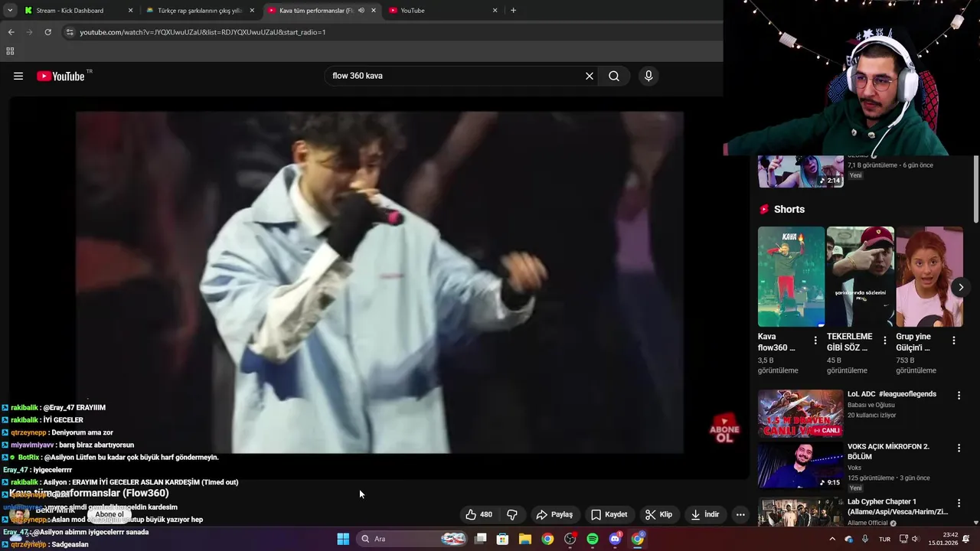Open options for the Kava flow360 short
Screen dimensions: 980x551
[815, 341]
